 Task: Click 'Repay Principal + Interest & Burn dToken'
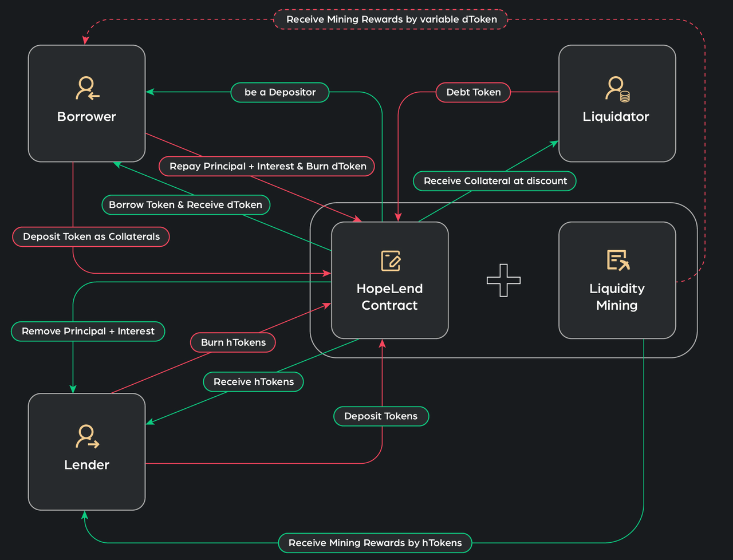coord(267,167)
